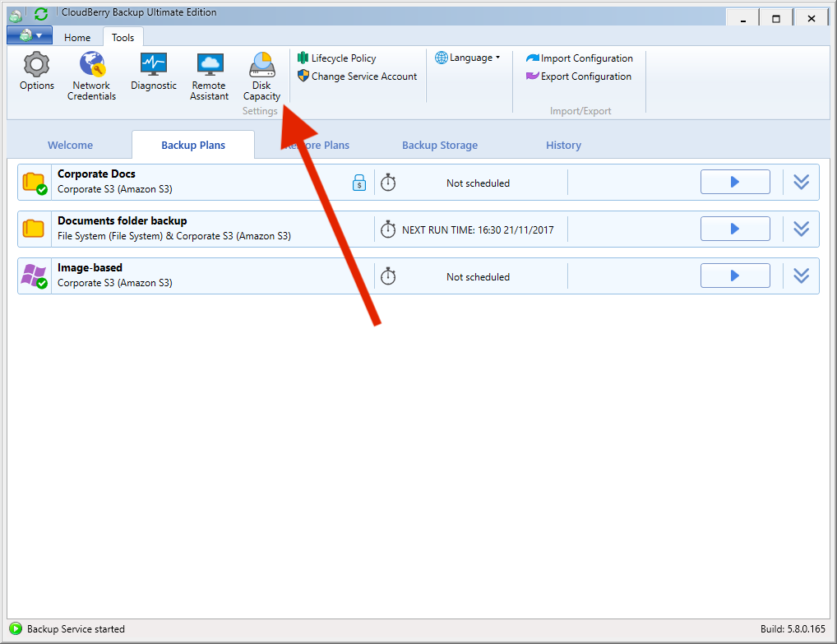Open Remote Assistant

(x=209, y=76)
